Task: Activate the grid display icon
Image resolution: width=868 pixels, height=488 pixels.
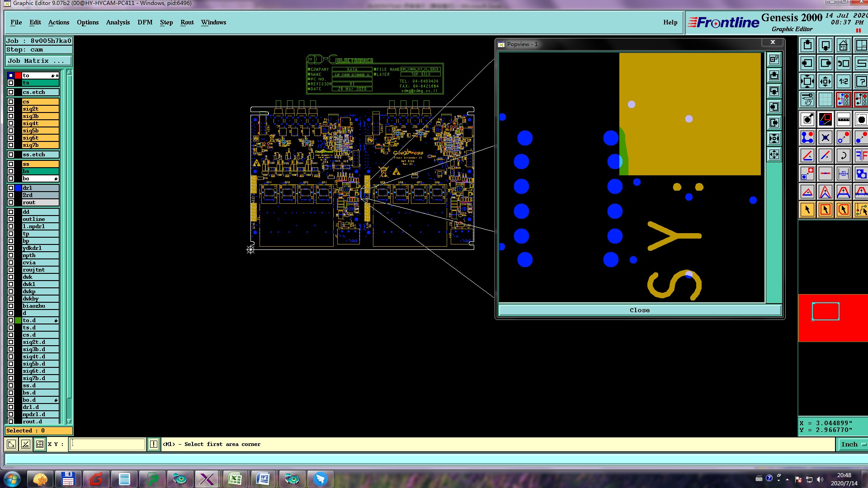Action: click(825, 99)
